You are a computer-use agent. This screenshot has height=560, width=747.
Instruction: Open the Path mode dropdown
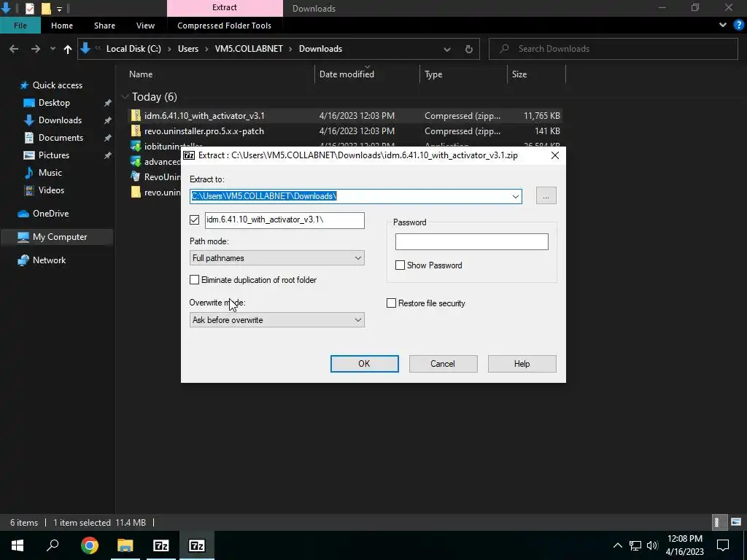coord(276,258)
